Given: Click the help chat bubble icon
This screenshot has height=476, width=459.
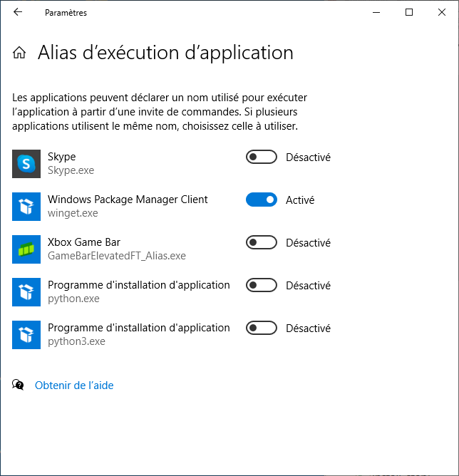Looking at the screenshot, I should [18, 385].
